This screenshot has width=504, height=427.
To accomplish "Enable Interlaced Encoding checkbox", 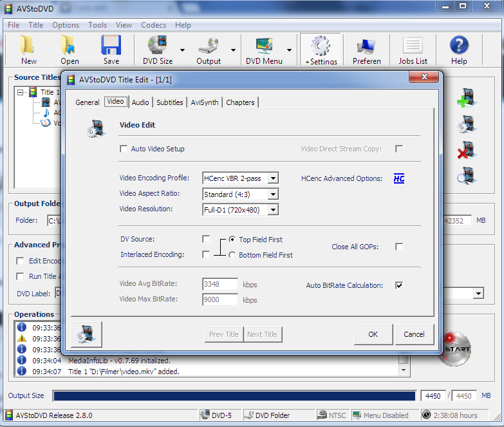I will (x=206, y=254).
